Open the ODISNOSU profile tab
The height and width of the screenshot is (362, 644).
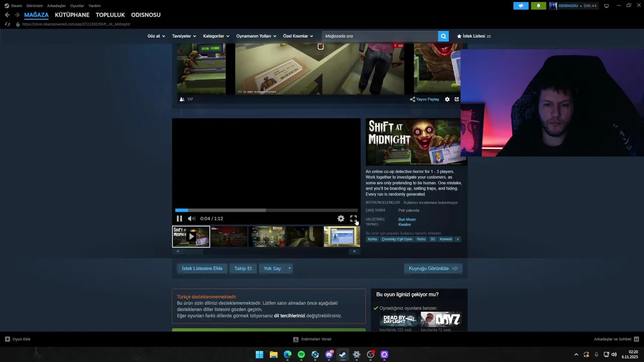pos(146,15)
